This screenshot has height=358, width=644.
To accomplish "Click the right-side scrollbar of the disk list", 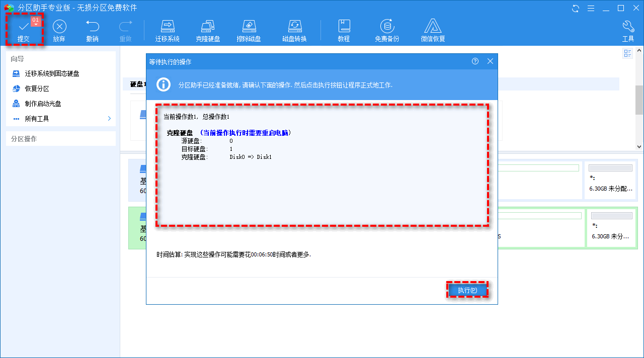I will pos(639,101).
